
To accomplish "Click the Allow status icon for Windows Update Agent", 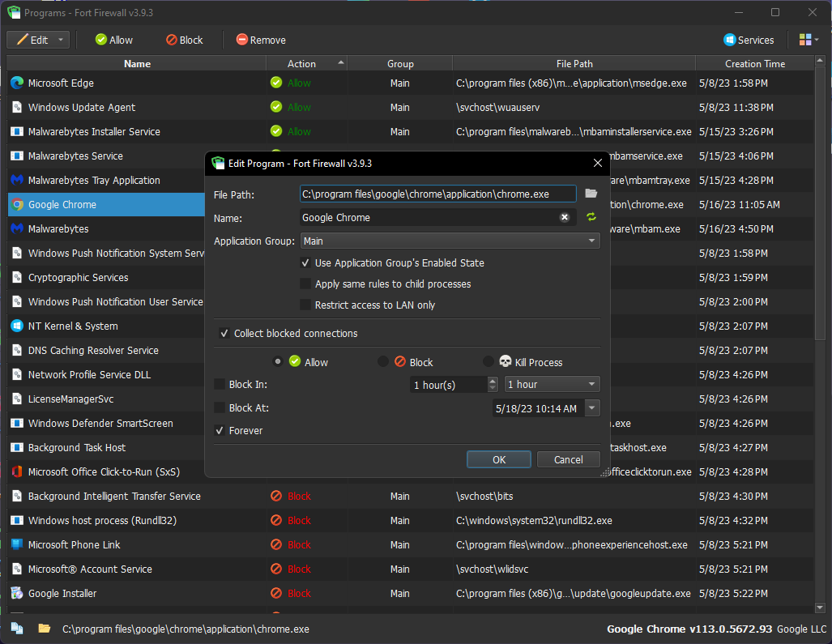I will coord(276,107).
